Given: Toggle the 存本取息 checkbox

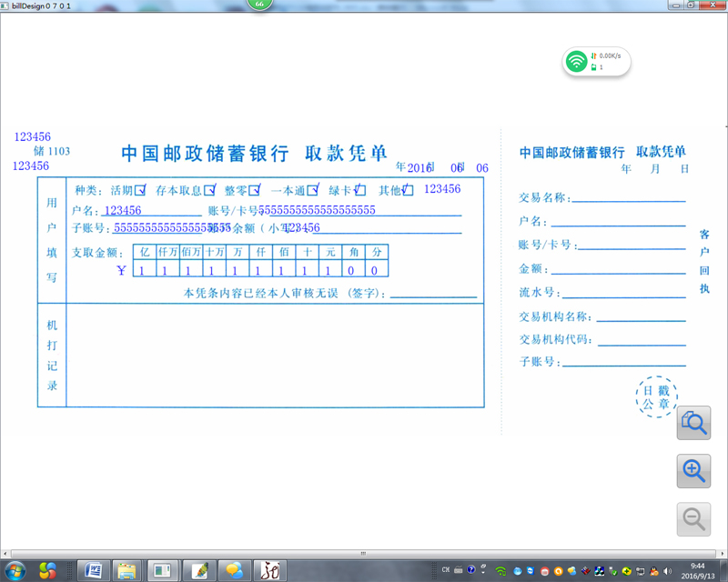Looking at the screenshot, I should click(209, 191).
